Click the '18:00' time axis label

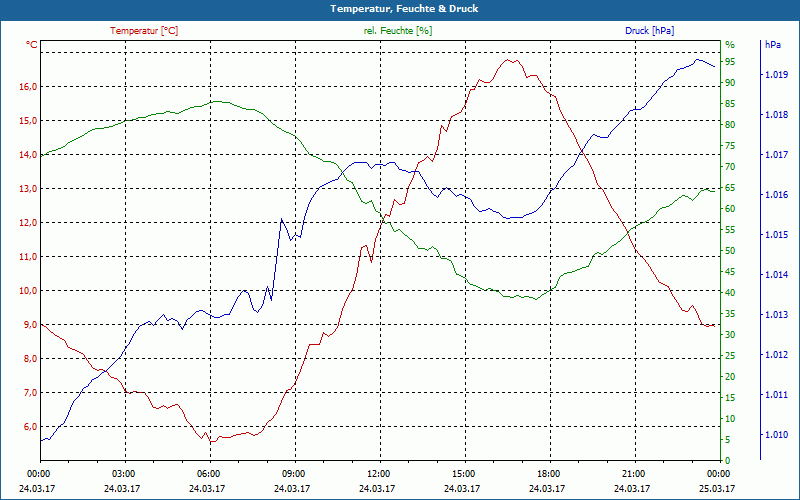[547, 474]
